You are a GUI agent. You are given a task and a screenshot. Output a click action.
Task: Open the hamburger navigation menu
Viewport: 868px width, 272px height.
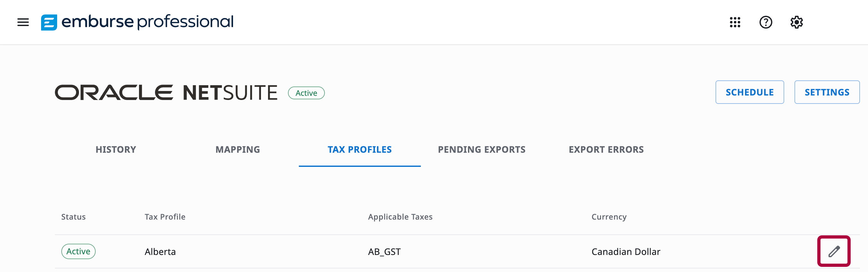click(x=23, y=22)
